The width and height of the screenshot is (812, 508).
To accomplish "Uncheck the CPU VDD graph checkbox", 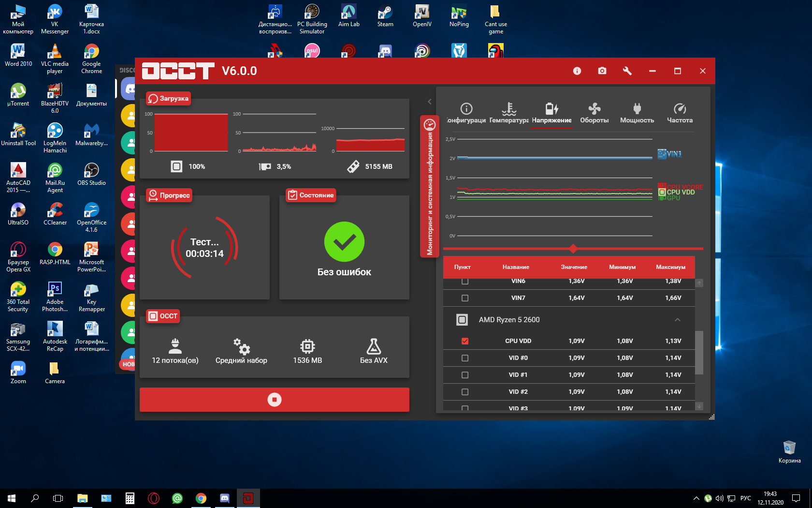I will coord(465,341).
